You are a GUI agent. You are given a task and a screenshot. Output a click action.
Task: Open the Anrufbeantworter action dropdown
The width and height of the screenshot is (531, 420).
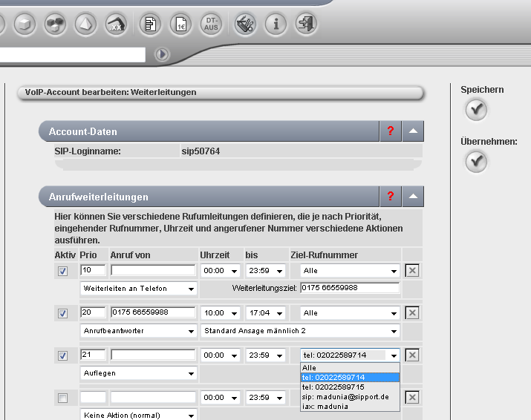(x=139, y=331)
